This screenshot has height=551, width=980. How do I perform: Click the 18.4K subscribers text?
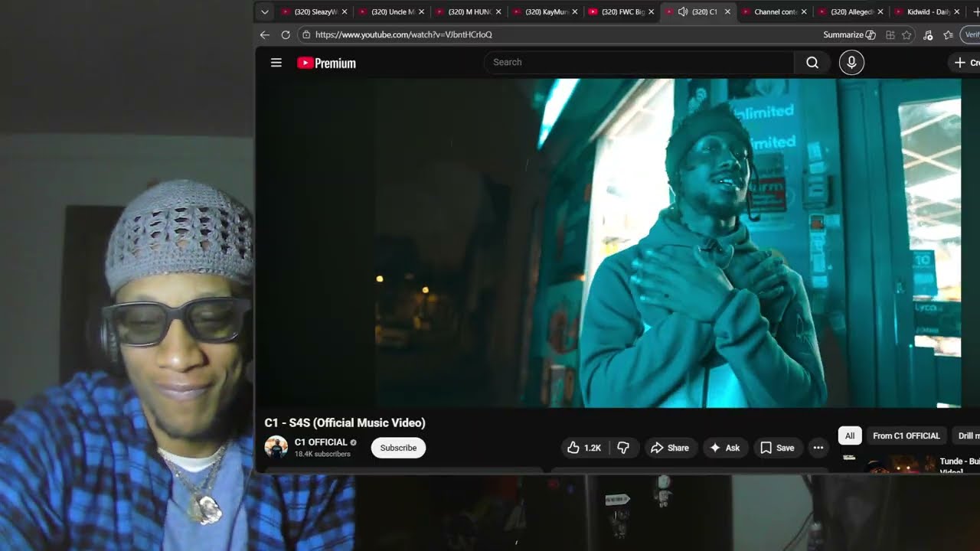[322, 455]
